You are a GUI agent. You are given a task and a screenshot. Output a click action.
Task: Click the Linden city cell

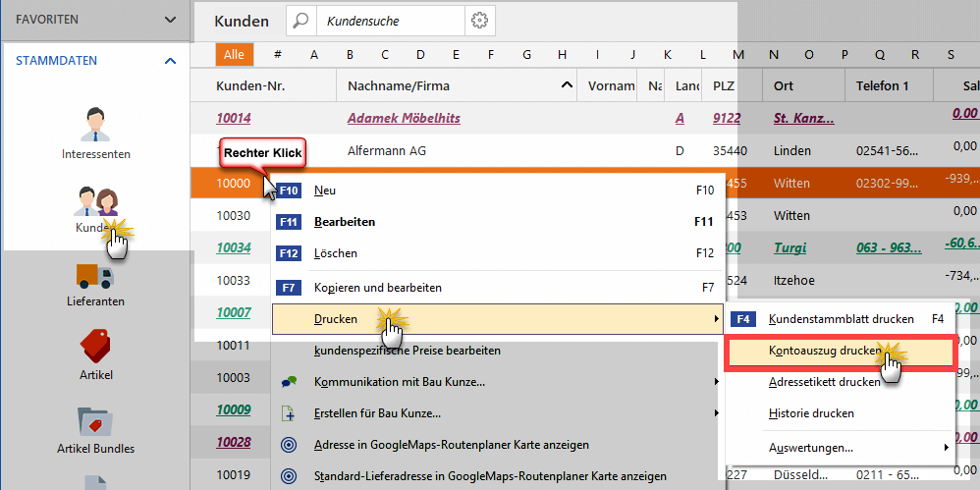coord(792,150)
